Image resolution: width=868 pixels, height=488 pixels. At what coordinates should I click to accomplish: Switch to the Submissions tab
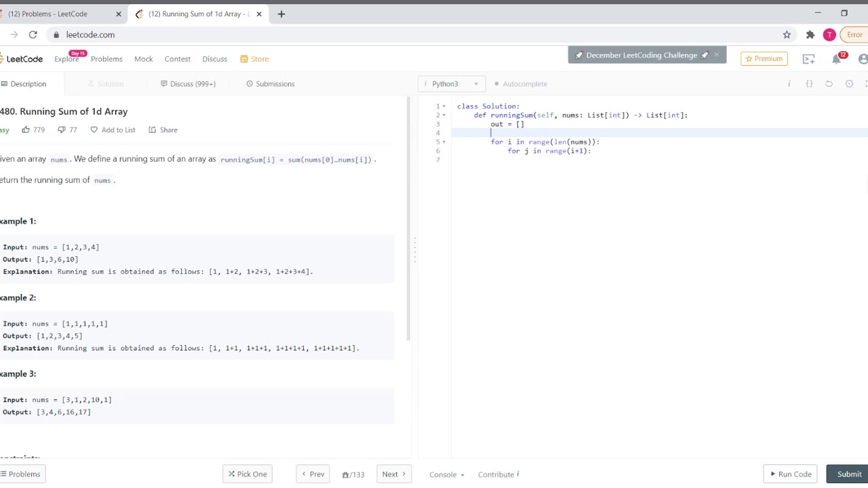click(x=271, y=84)
